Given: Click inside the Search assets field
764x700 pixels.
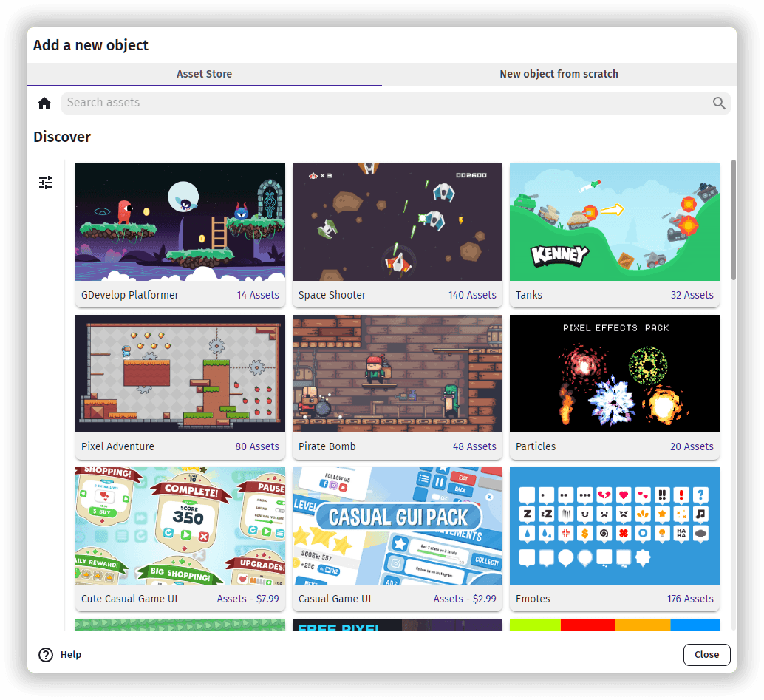Looking at the screenshot, I should click(x=296, y=103).
